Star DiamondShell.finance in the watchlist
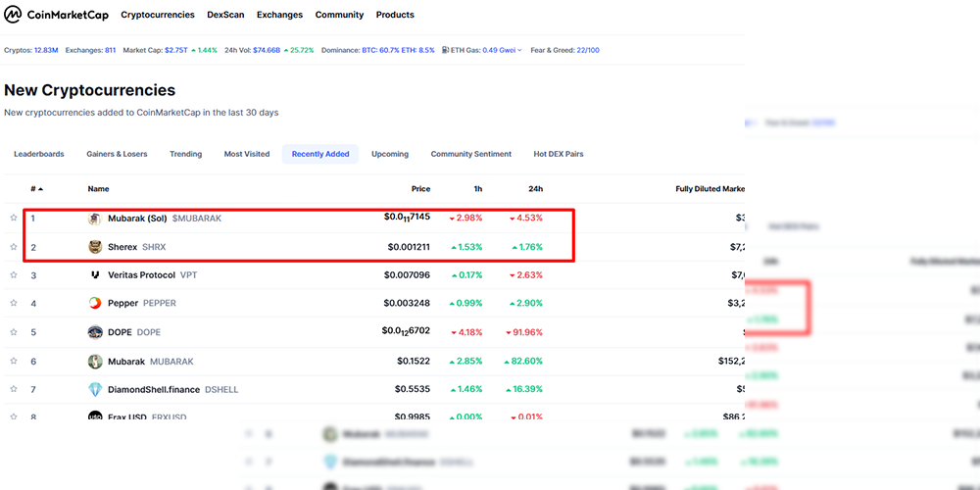Screen dimensions: 980x490 point(13,389)
